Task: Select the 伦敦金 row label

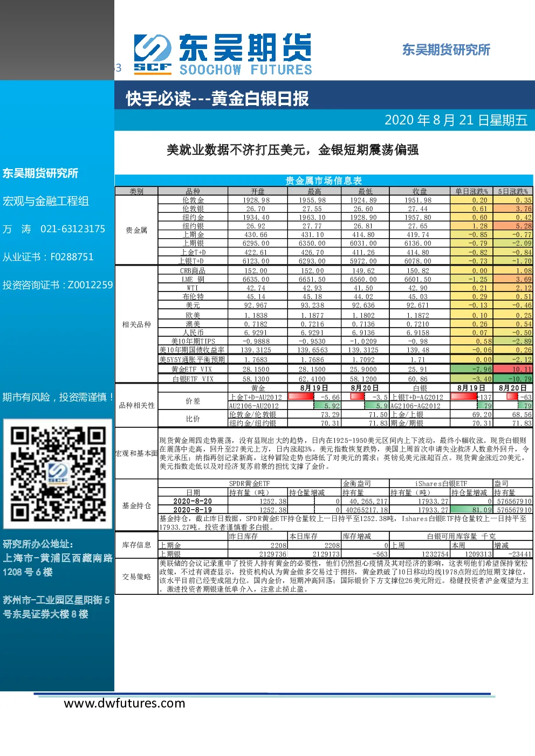Action: point(193,200)
